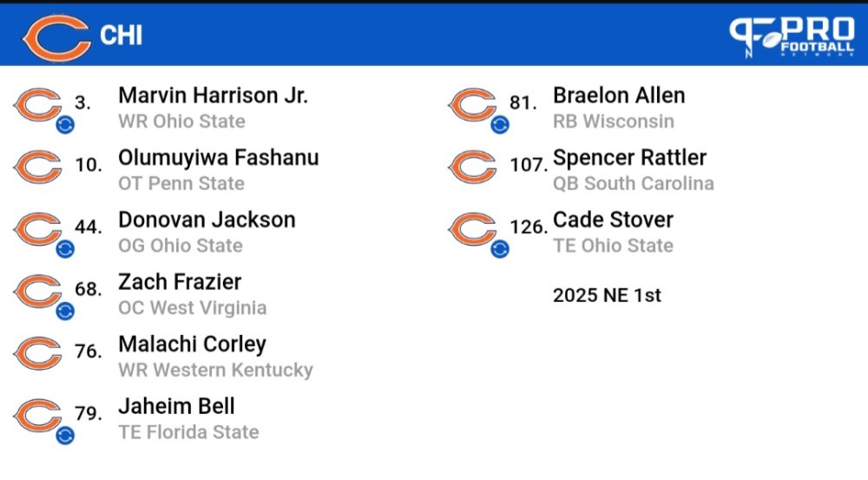
Task: Click the CHI team label in header
Action: pyautogui.click(x=121, y=36)
